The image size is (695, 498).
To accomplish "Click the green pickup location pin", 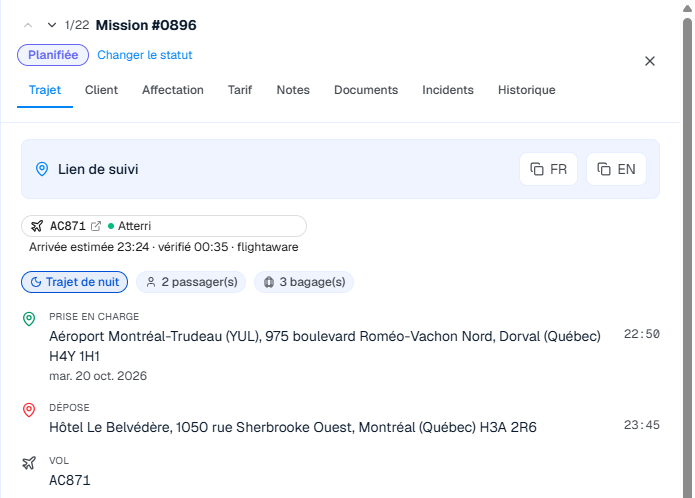I will tap(29, 319).
